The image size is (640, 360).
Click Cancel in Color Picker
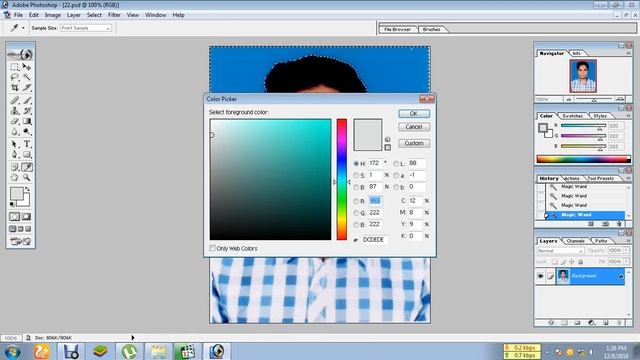(414, 127)
